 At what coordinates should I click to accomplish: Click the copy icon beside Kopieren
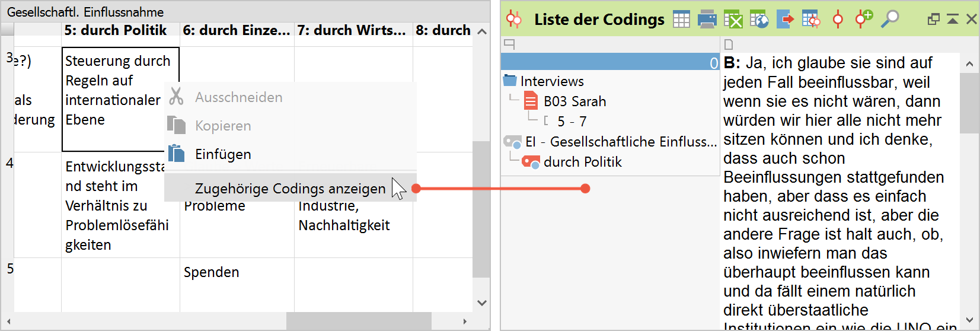click(x=176, y=125)
